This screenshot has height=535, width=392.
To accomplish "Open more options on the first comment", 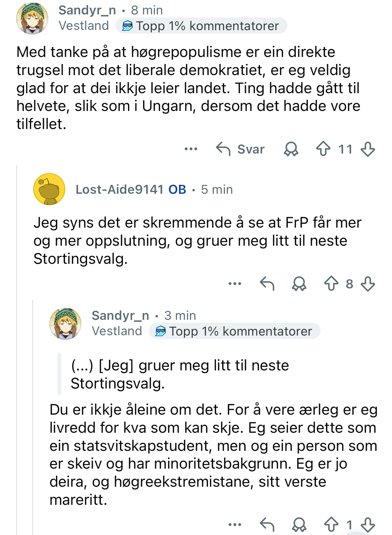I will pos(191,149).
